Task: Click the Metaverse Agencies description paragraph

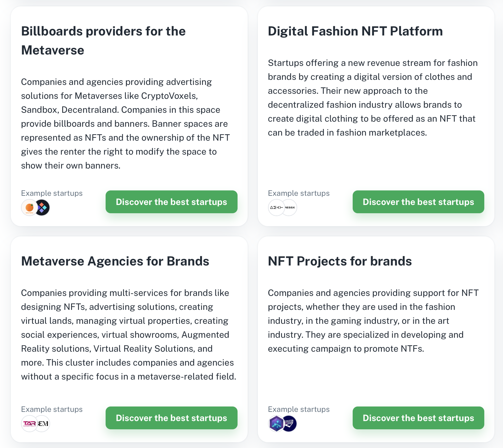Action: (x=129, y=335)
